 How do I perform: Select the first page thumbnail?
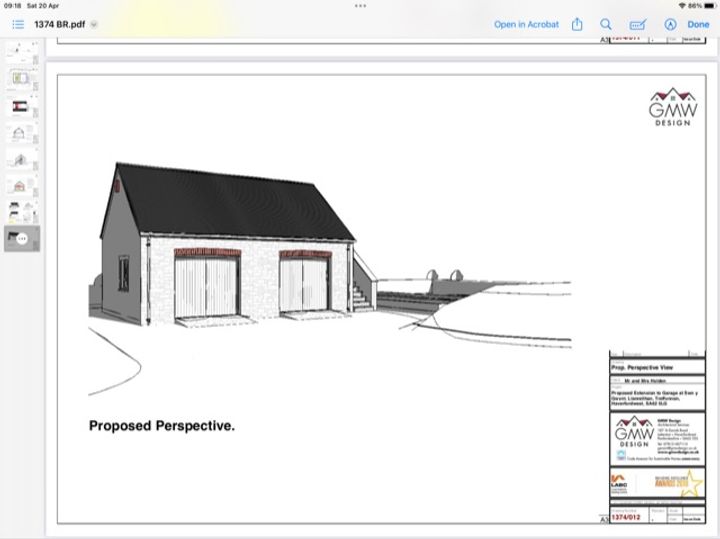coord(21,52)
